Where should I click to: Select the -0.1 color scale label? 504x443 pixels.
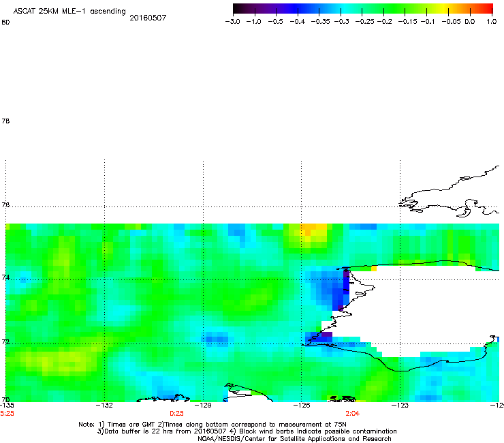point(428,22)
